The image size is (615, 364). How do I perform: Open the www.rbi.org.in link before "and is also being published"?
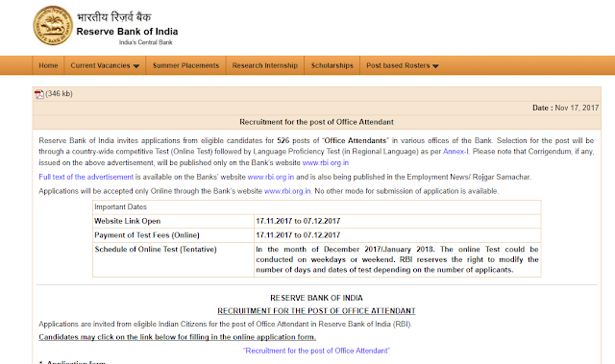pyautogui.click(x=271, y=177)
